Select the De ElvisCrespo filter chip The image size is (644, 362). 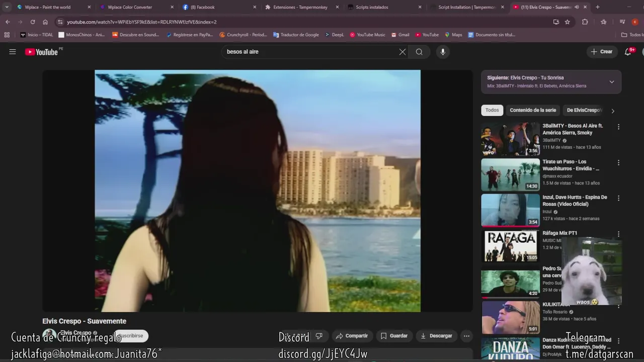(x=584, y=110)
